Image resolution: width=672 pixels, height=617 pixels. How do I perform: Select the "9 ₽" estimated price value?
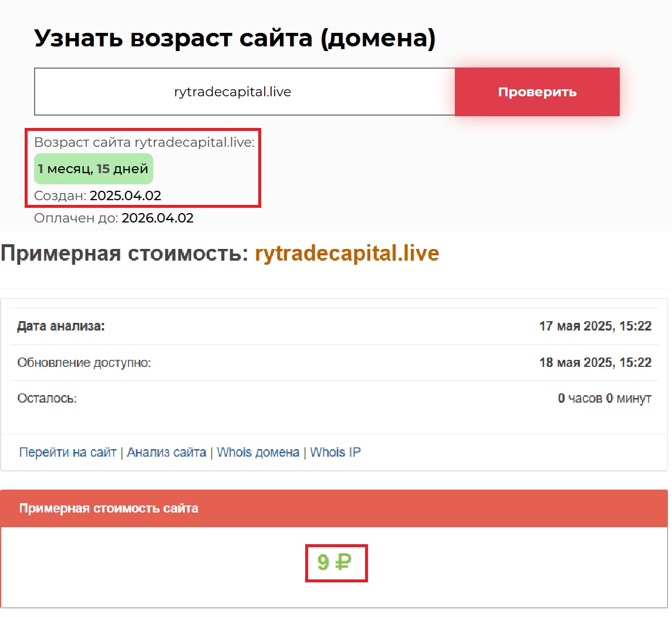(x=335, y=562)
